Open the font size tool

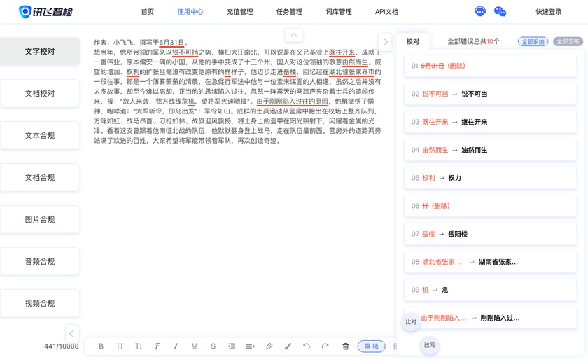tap(139, 346)
